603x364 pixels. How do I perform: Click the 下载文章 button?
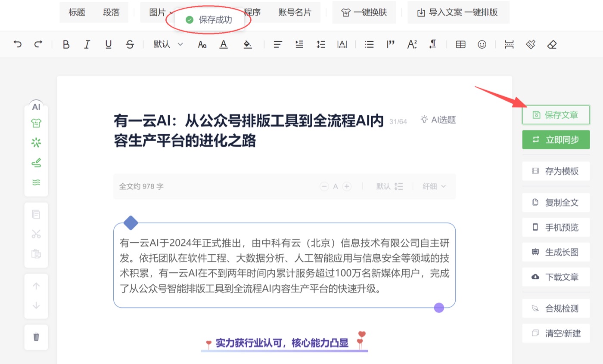tap(556, 277)
